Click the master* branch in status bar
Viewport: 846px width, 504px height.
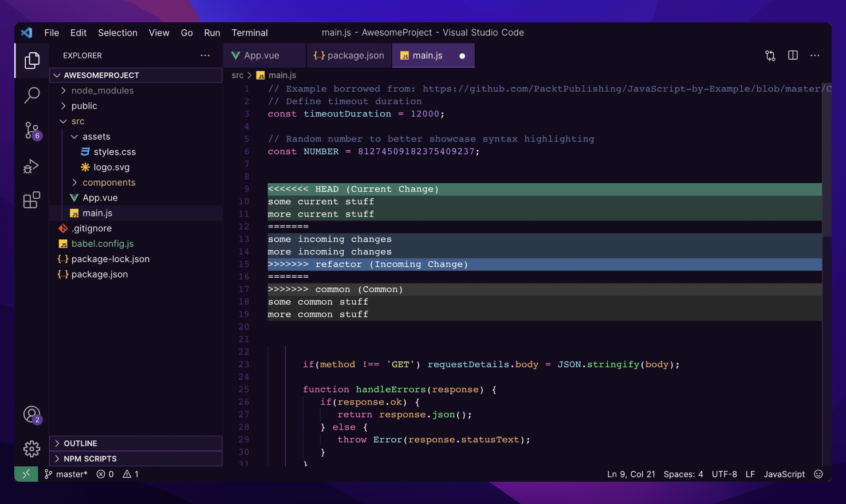coord(66,474)
